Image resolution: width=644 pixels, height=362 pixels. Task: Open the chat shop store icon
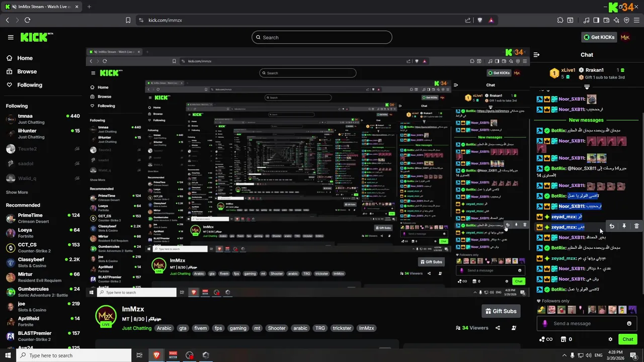coord(563,339)
